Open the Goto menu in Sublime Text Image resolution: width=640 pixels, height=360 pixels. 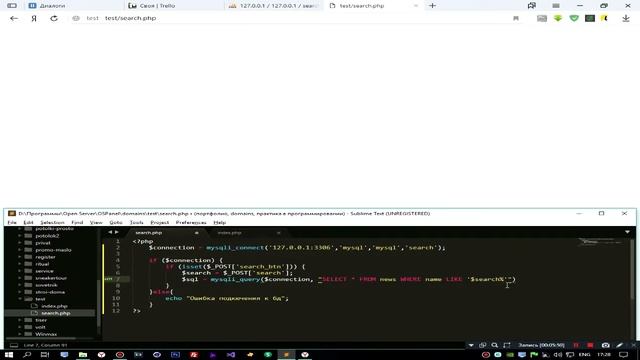116,222
